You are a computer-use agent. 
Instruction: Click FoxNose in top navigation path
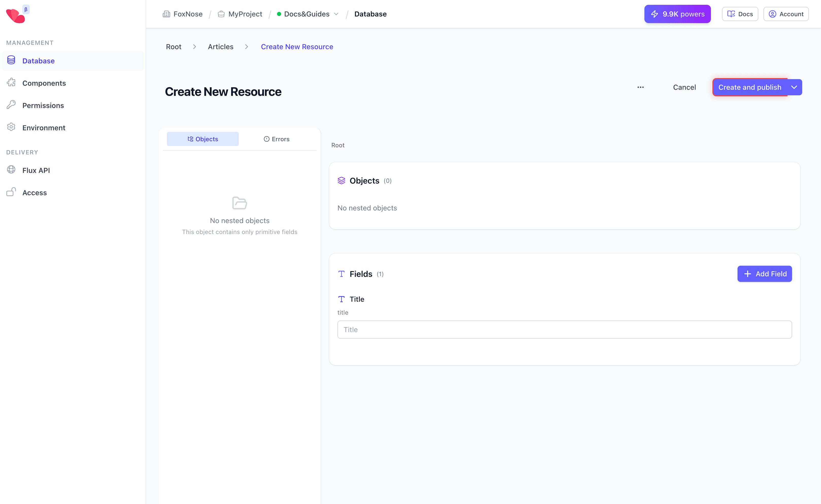point(188,14)
